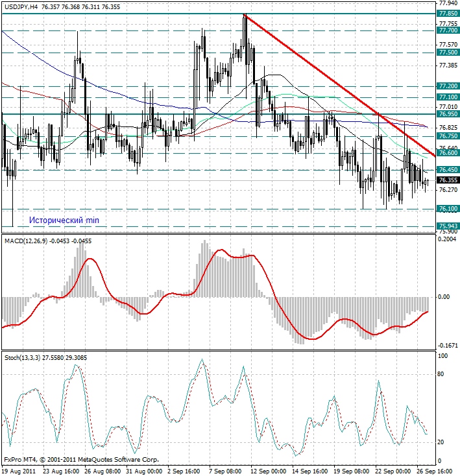Select the 77.500 price level label
This screenshot has width=460, height=476.
click(x=448, y=53)
